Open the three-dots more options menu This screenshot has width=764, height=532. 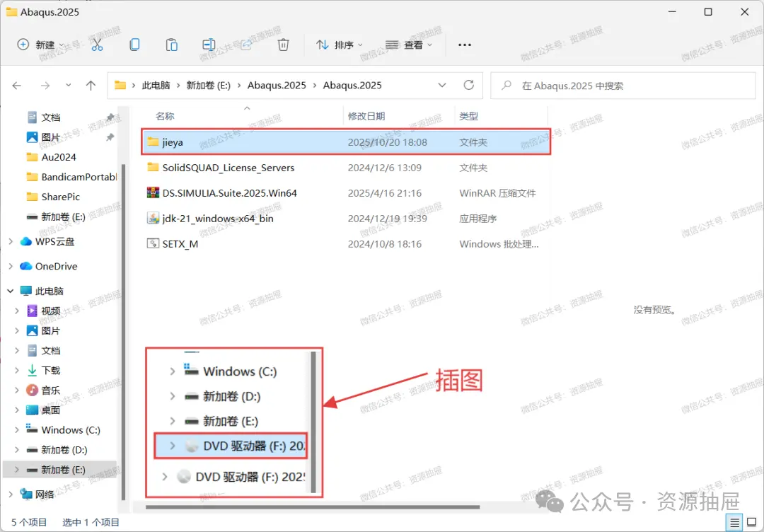click(x=464, y=45)
